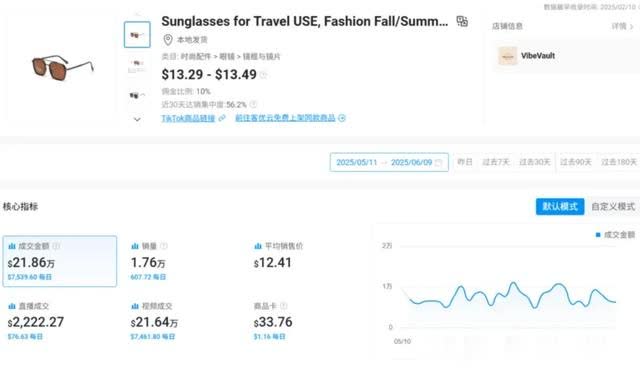This screenshot has height=370, width=640.
Task: Open 店铺信息 details via 详情 arrow
Action: tap(622, 27)
